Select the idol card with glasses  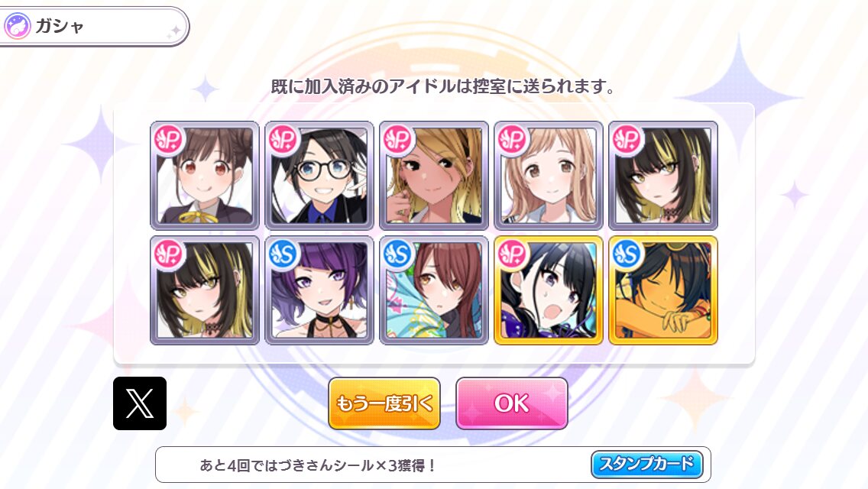point(319,176)
